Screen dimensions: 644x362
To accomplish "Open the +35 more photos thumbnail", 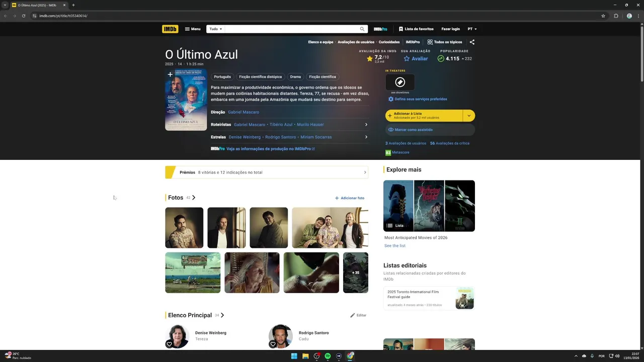I will point(355,273).
